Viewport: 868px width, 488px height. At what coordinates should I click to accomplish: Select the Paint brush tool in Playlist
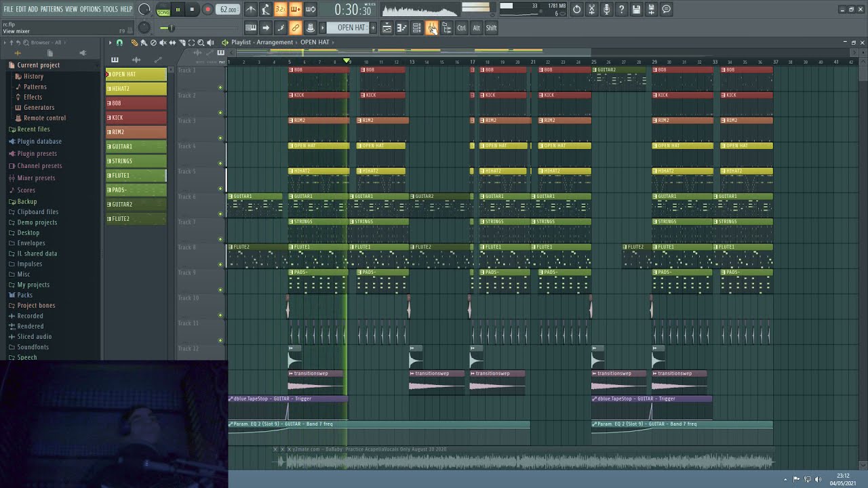144,43
